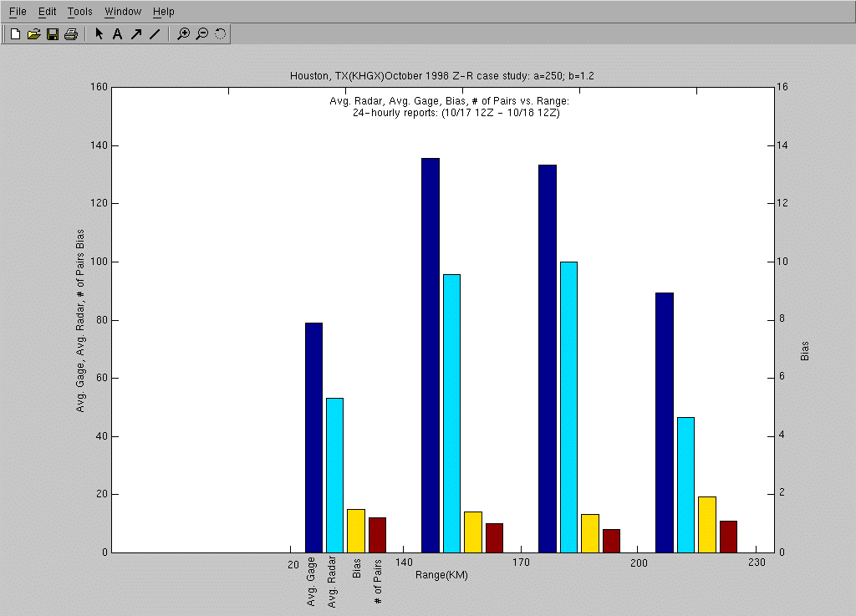Click the Open file folder icon
This screenshot has height=616, width=856.
(33, 34)
